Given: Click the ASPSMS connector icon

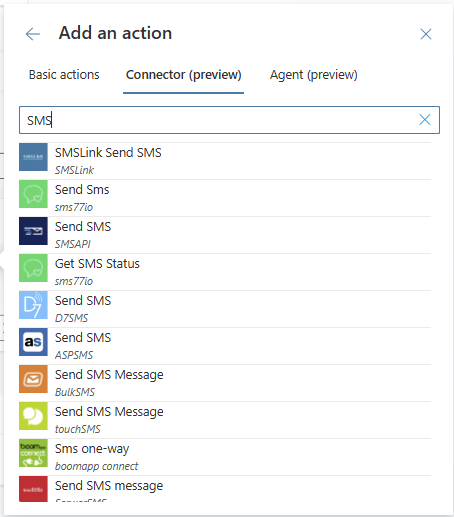Looking at the screenshot, I should tap(33, 342).
